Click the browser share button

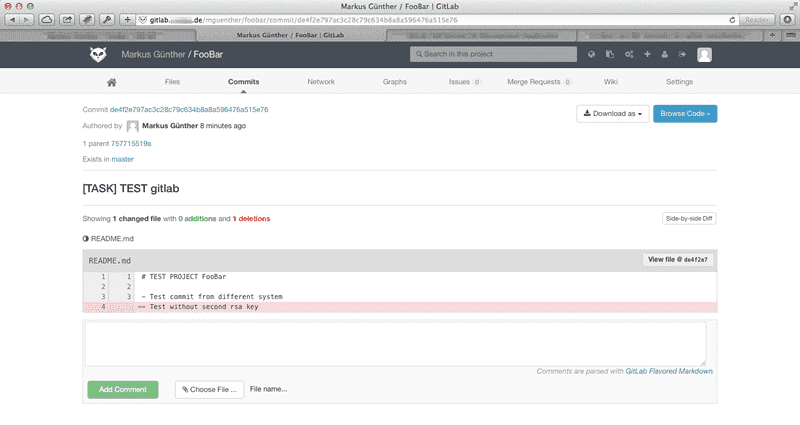point(67,20)
